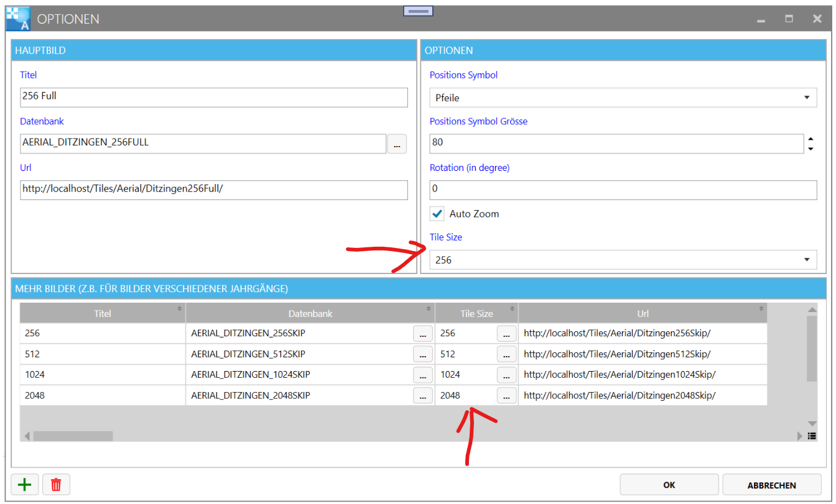Click into the Rotation (in degree) field

click(622, 189)
